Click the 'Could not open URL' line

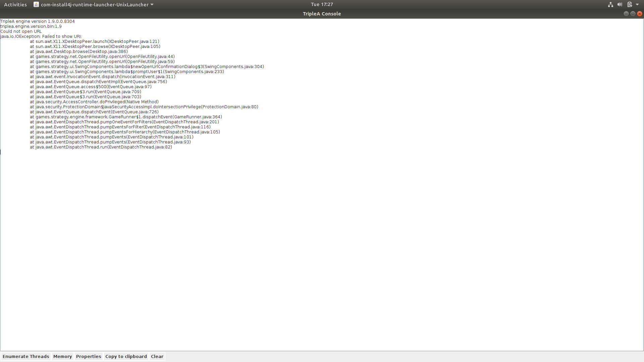[21, 31]
